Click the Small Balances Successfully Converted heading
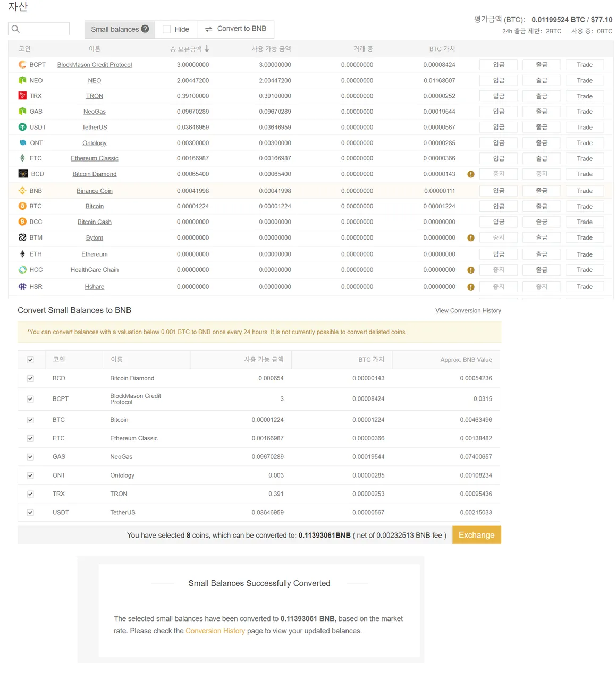 coord(259,583)
